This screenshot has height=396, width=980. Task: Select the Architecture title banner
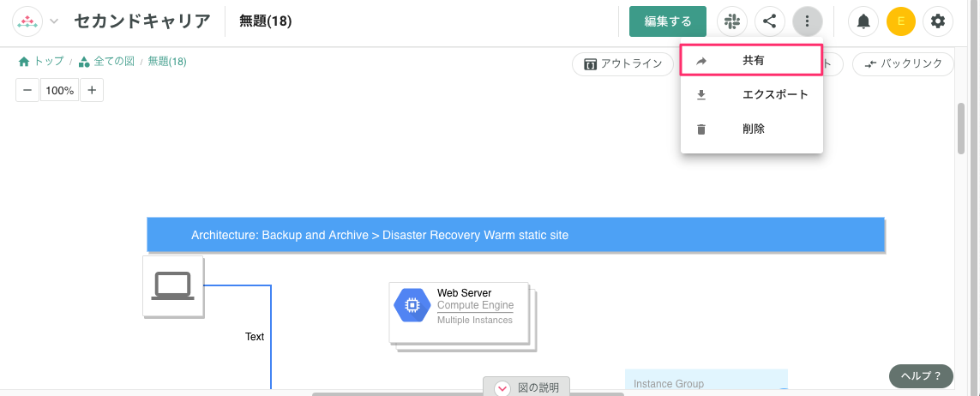coord(515,235)
